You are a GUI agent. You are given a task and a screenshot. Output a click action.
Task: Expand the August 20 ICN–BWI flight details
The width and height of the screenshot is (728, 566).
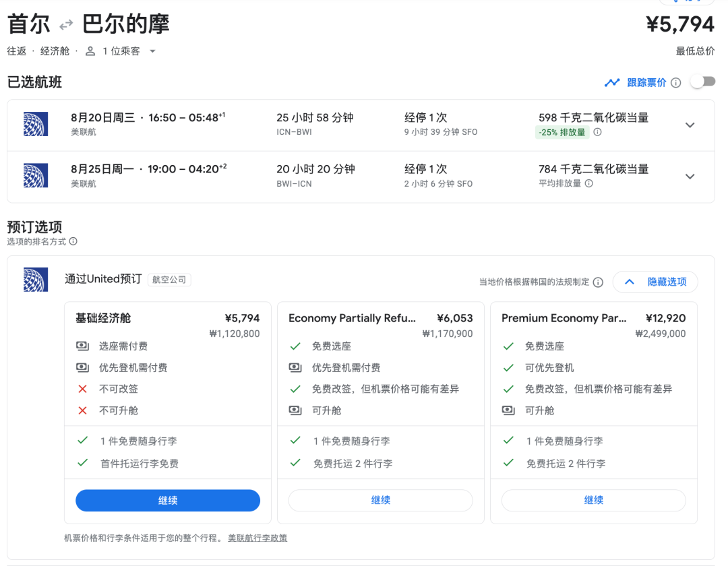pyautogui.click(x=690, y=125)
